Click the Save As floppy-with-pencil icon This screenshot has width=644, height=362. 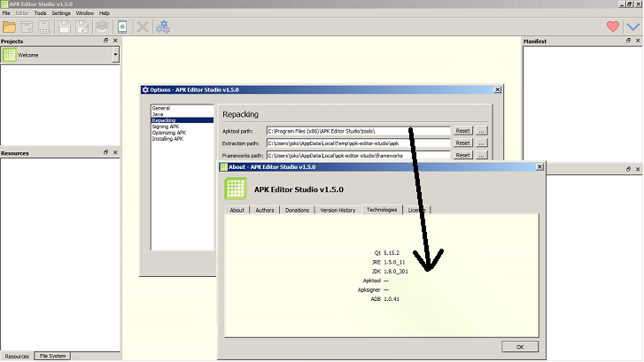[82, 27]
